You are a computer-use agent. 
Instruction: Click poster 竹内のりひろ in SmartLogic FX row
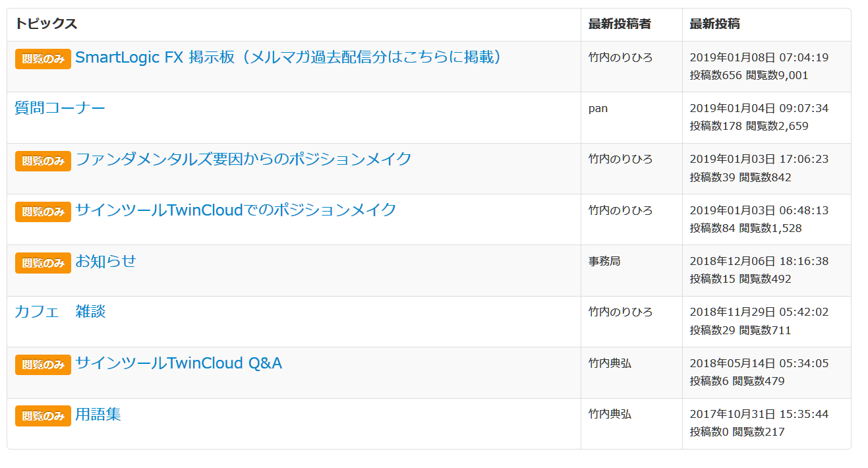(x=620, y=57)
